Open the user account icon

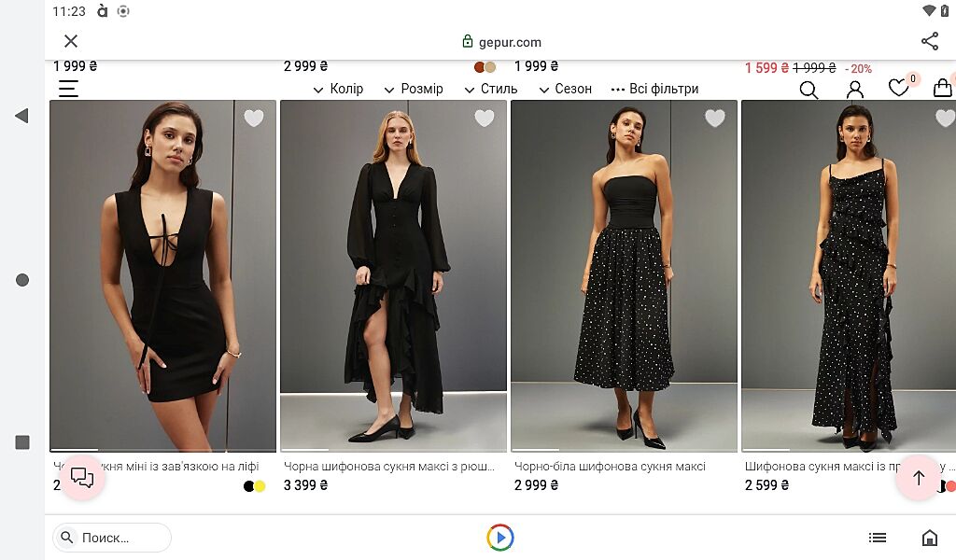(854, 90)
